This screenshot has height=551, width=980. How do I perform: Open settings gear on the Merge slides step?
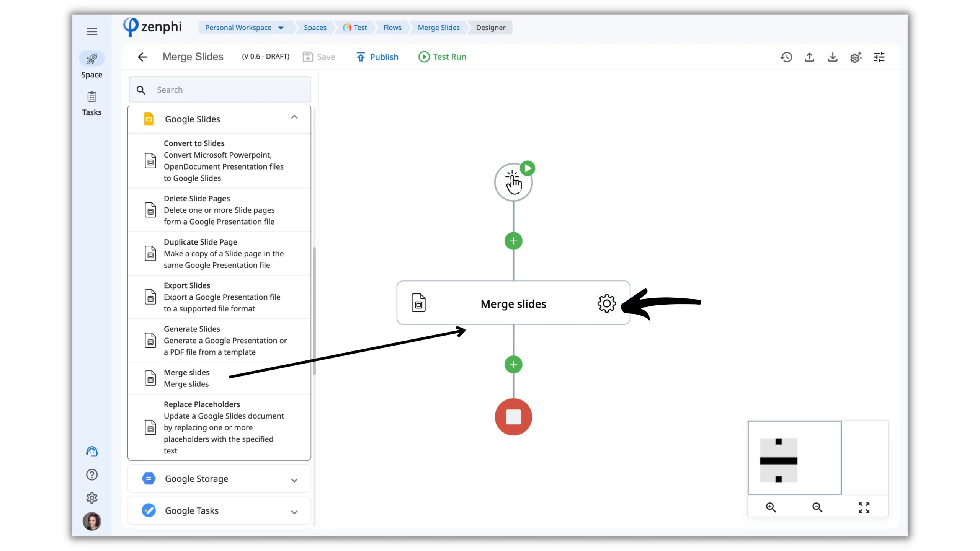point(606,303)
